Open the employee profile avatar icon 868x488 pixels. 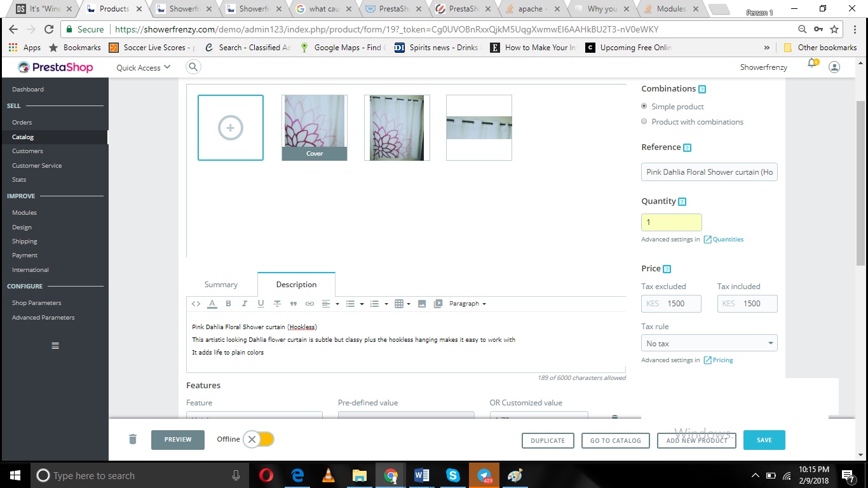click(x=835, y=67)
